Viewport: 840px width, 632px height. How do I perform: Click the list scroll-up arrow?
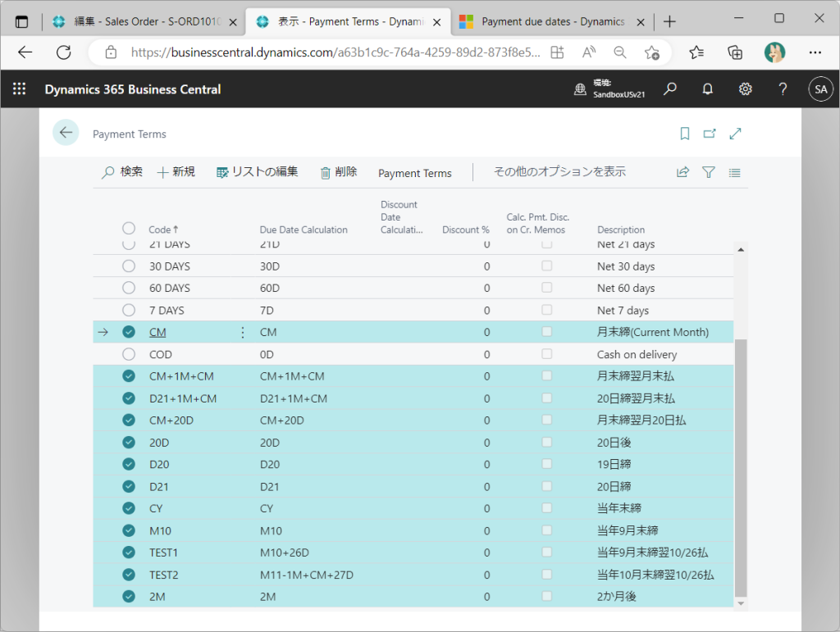(x=741, y=249)
